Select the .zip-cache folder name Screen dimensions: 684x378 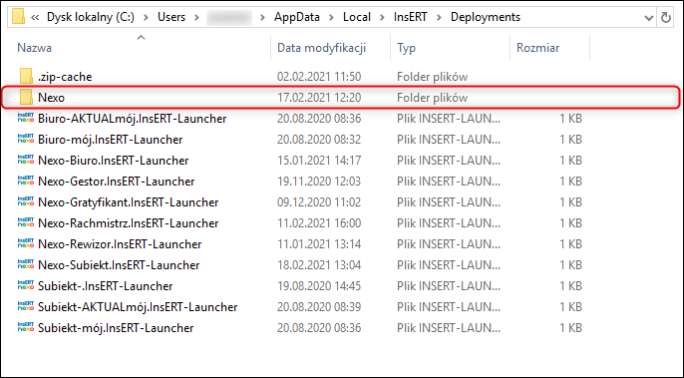click(65, 77)
